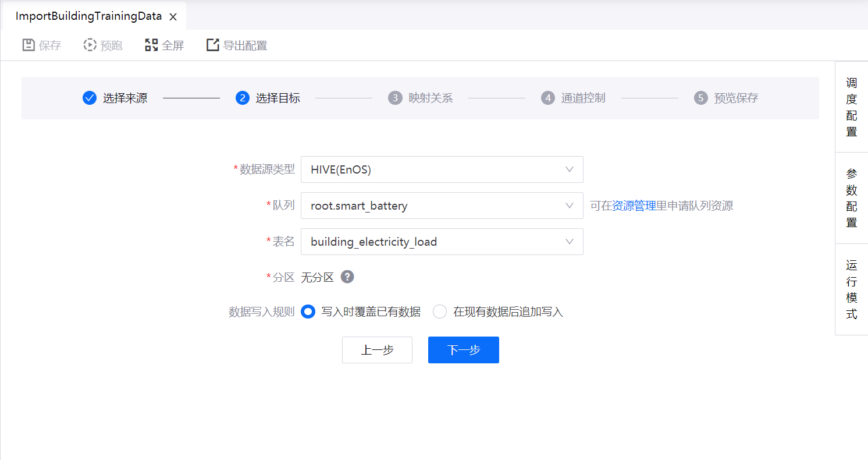Click the export configuration icon
Viewport: 868px width, 460px height.
click(x=213, y=45)
